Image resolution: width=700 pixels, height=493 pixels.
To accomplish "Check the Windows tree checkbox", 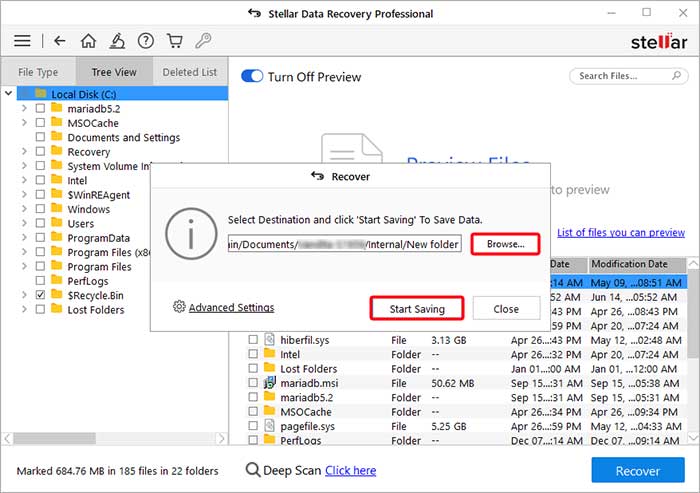I will [40, 209].
